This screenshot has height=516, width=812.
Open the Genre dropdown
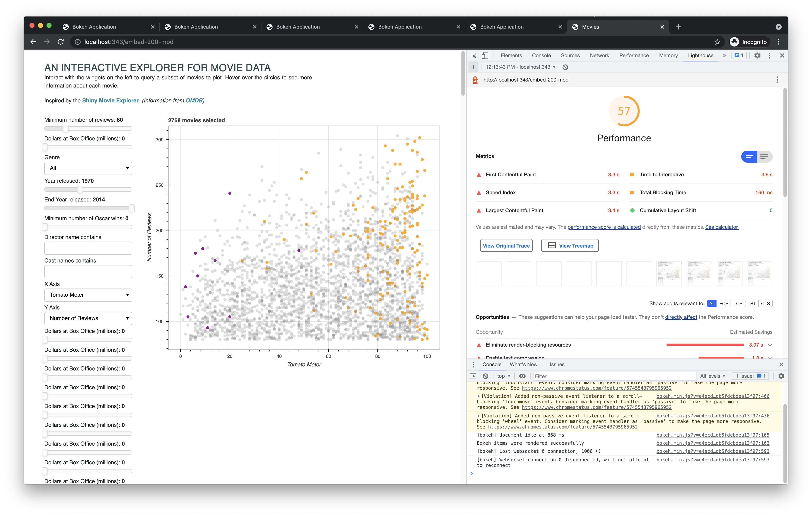(88, 168)
